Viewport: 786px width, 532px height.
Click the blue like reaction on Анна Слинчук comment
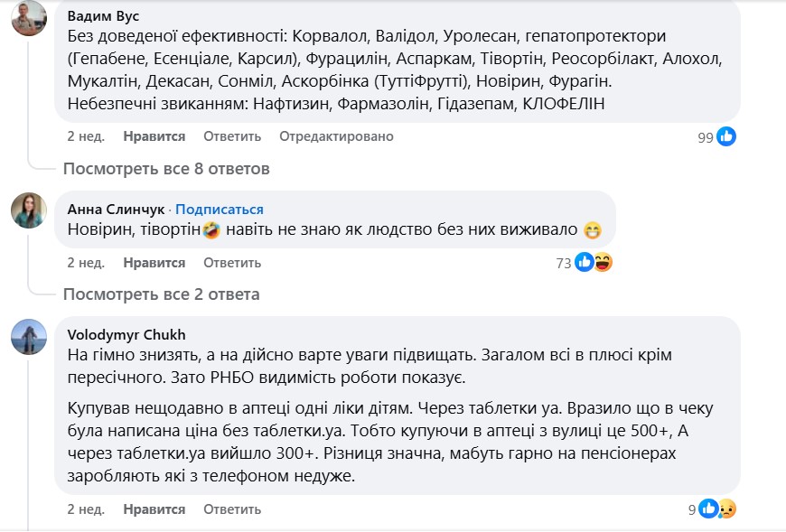[x=584, y=262]
